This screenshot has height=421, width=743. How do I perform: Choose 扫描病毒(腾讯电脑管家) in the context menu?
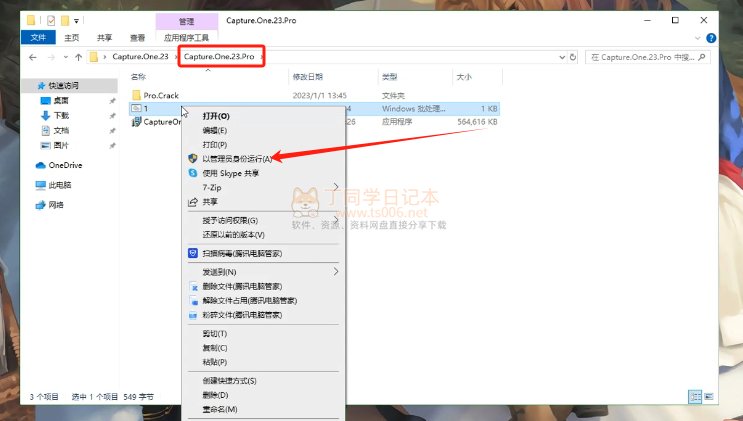pyautogui.click(x=242, y=254)
